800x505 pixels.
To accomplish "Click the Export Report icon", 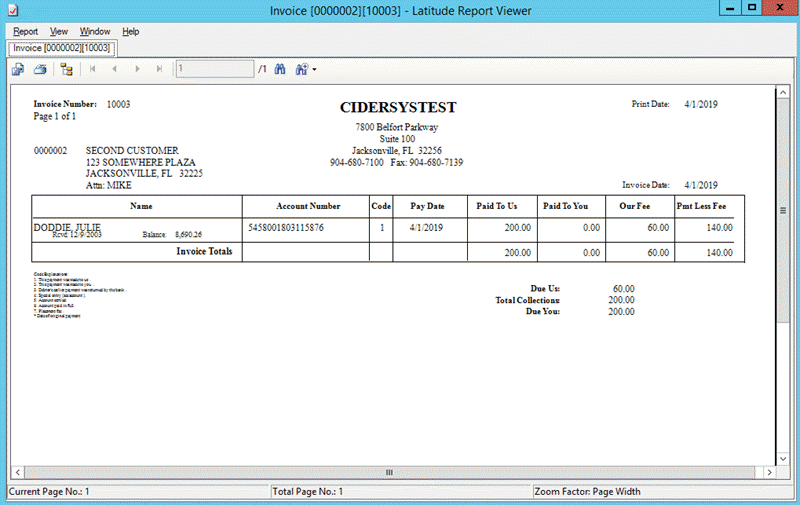I will 18,69.
